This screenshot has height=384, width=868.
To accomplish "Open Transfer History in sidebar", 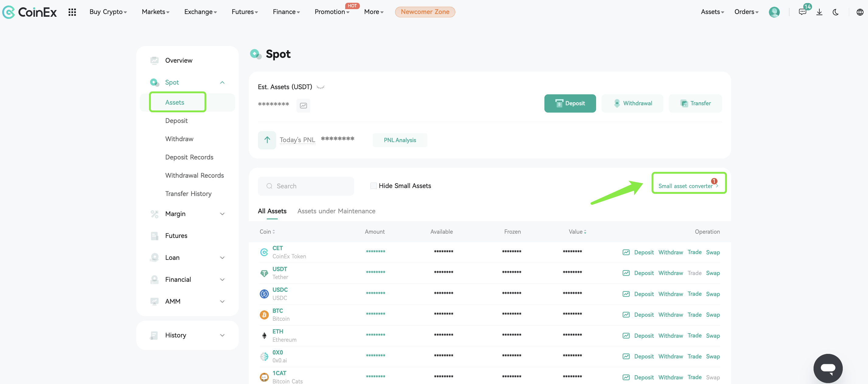I will pos(188,194).
